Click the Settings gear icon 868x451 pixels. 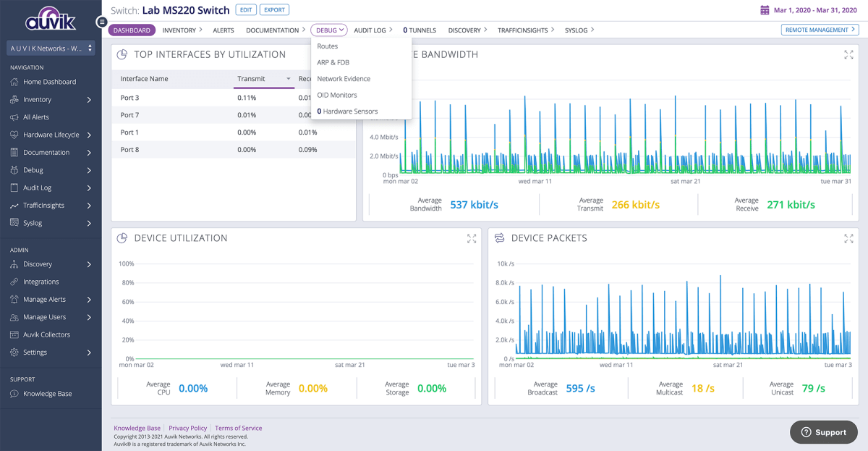(x=14, y=353)
